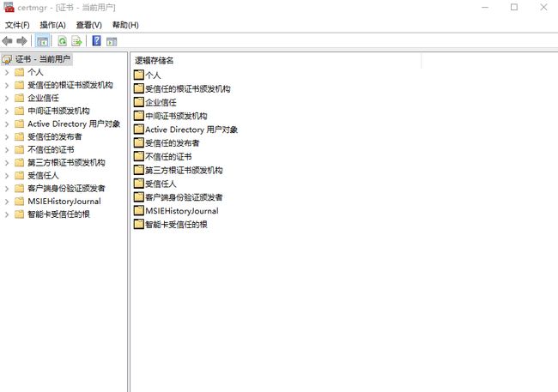Click 第三方根证书颁发机构 folder icon in right pane
Image resolution: width=558 pixels, height=392 pixels.
(x=139, y=170)
